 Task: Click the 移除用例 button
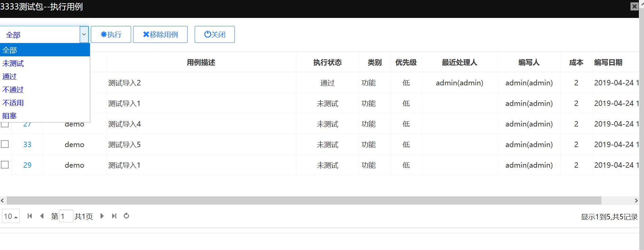click(x=160, y=34)
